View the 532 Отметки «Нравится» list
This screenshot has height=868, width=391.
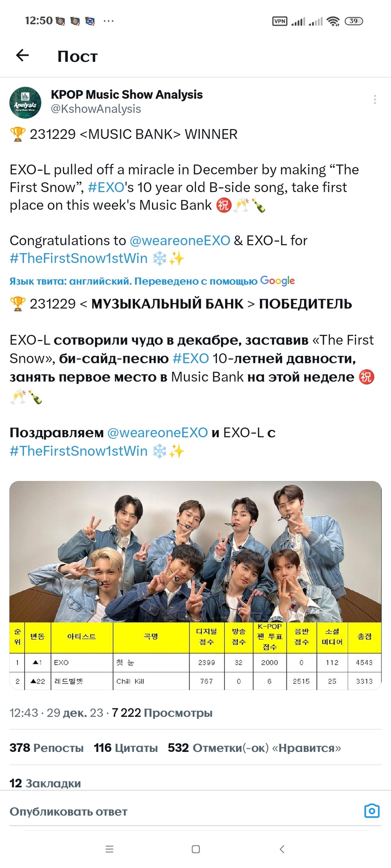click(x=254, y=748)
